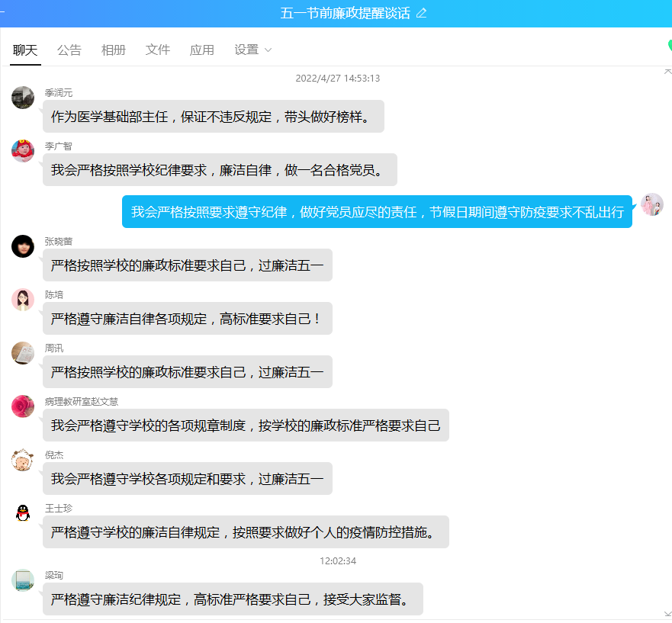Open 季润元's profile avatar
The image size is (672, 623).
tap(23, 98)
